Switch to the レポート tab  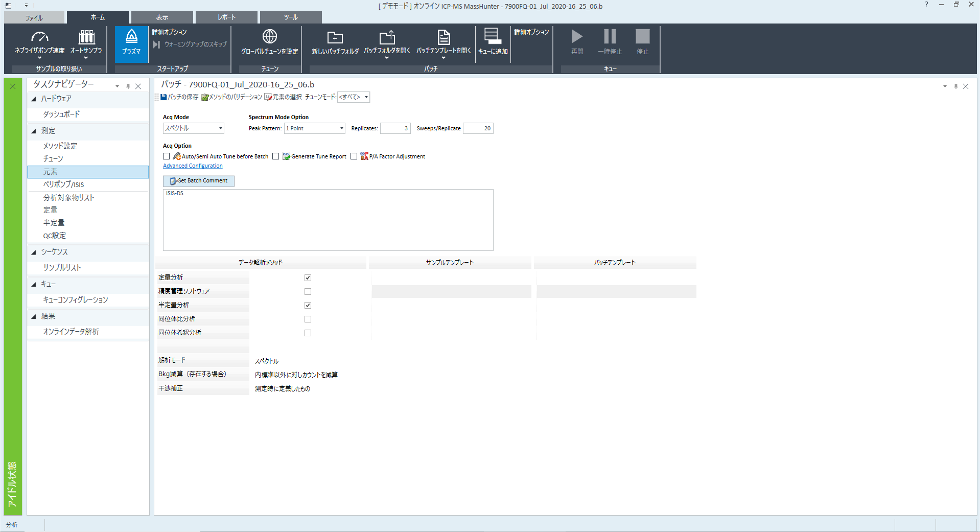pos(226,17)
